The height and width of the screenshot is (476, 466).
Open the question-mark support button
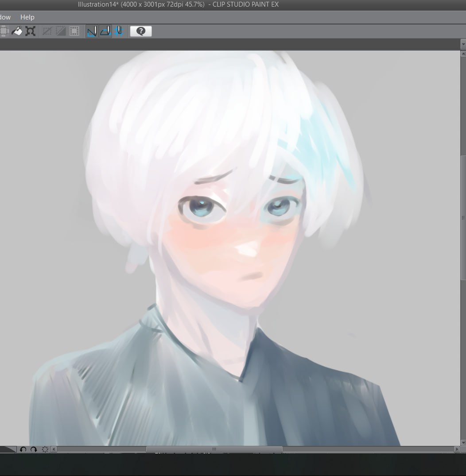click(141, 31)
